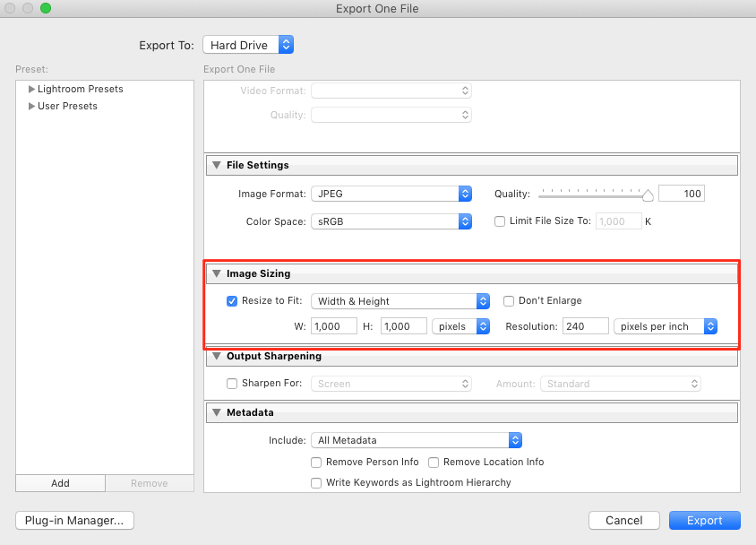Collapse the Image Sizing section
Viewport: 756px width, 545px height.
coord(217,273)
